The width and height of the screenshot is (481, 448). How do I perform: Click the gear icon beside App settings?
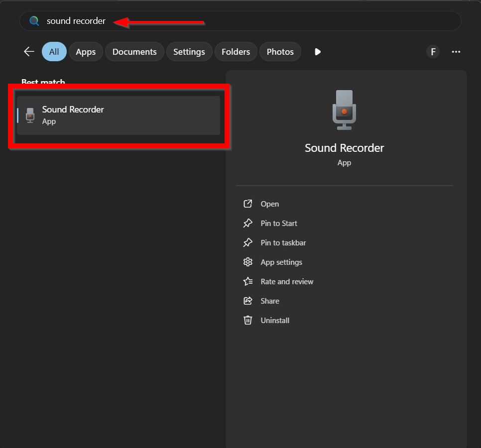click(x=247, y=262)
